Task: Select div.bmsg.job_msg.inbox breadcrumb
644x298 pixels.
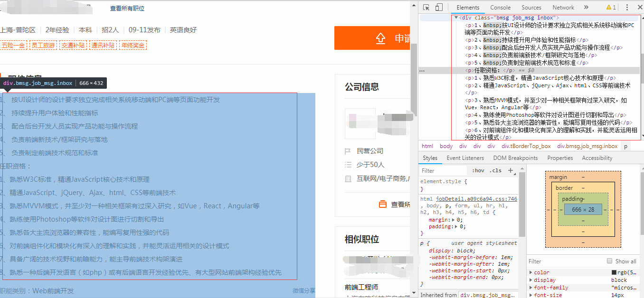Action: click(x=587, y=146)
